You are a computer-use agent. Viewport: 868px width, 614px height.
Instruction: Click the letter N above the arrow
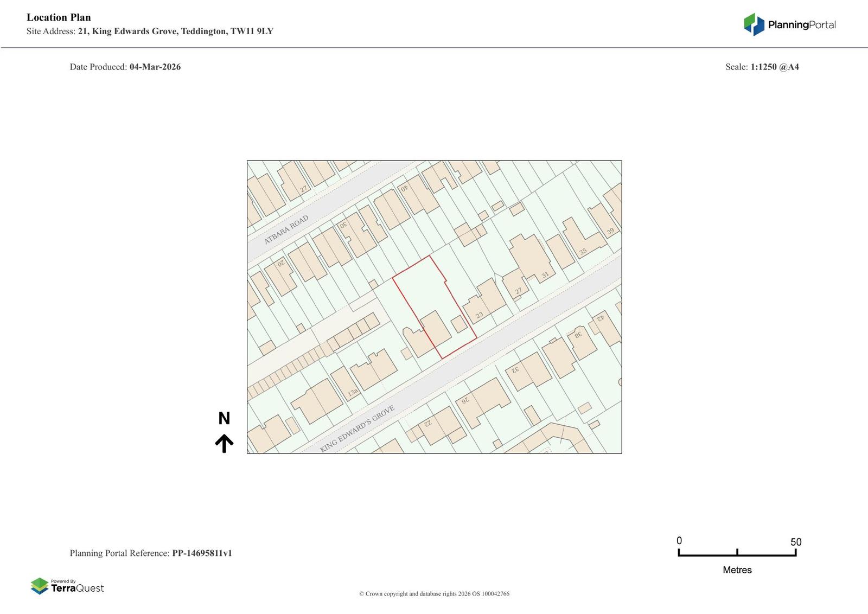(x=224, y=418)
